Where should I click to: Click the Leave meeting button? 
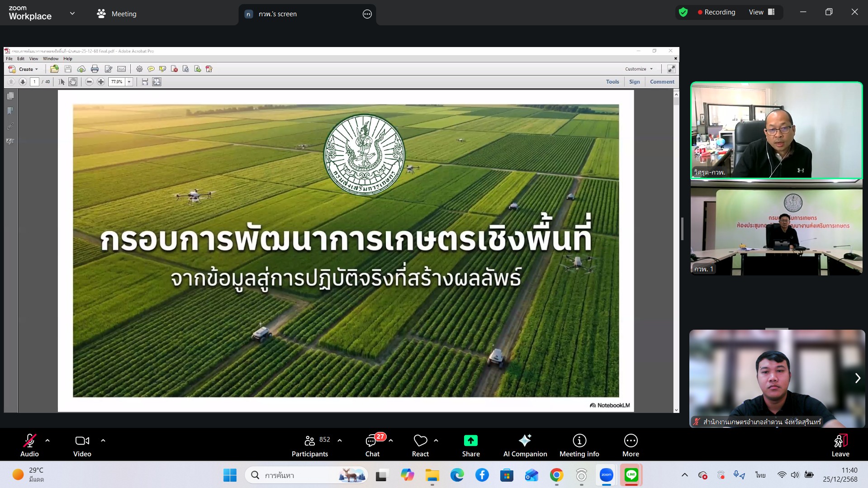[840, 445]
